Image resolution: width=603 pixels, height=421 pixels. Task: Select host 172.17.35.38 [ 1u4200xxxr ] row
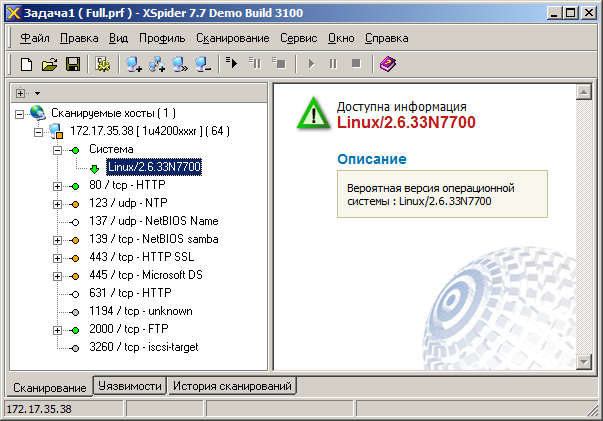[150, 131]
